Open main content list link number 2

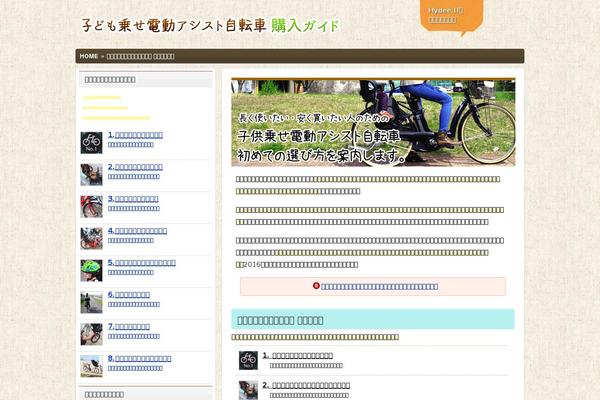tap(306, 385)
